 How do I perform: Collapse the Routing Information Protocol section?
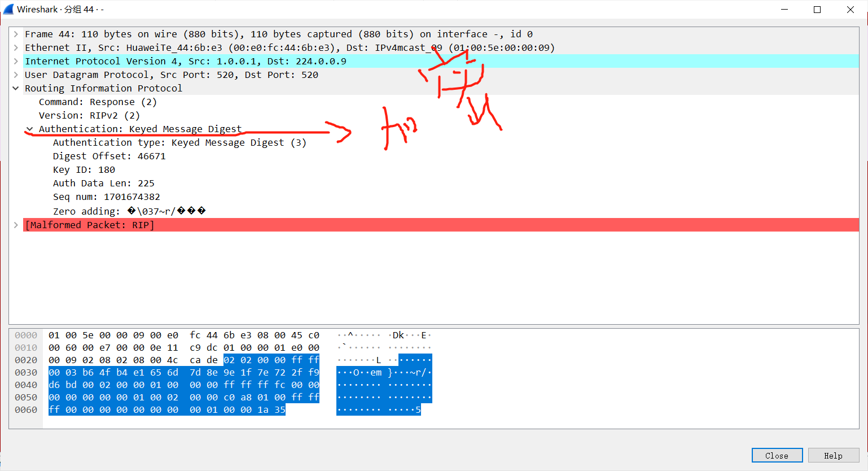click(x=16, y=89)
